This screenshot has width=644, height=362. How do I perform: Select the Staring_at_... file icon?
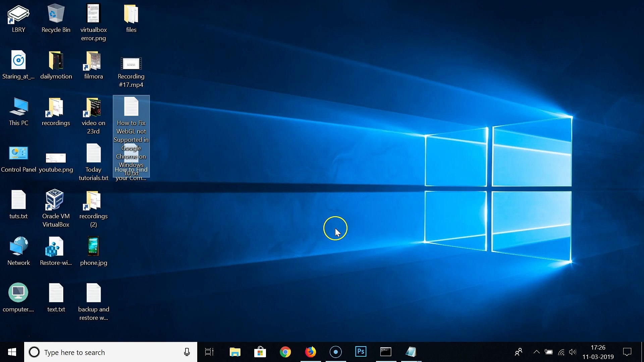coord(18,65)
